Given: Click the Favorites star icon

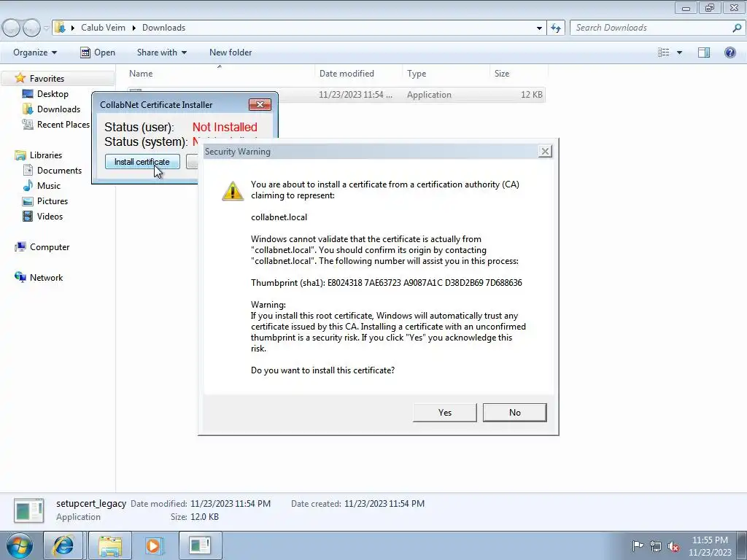Looking at the screenshot, I should (x=20, y=78).
